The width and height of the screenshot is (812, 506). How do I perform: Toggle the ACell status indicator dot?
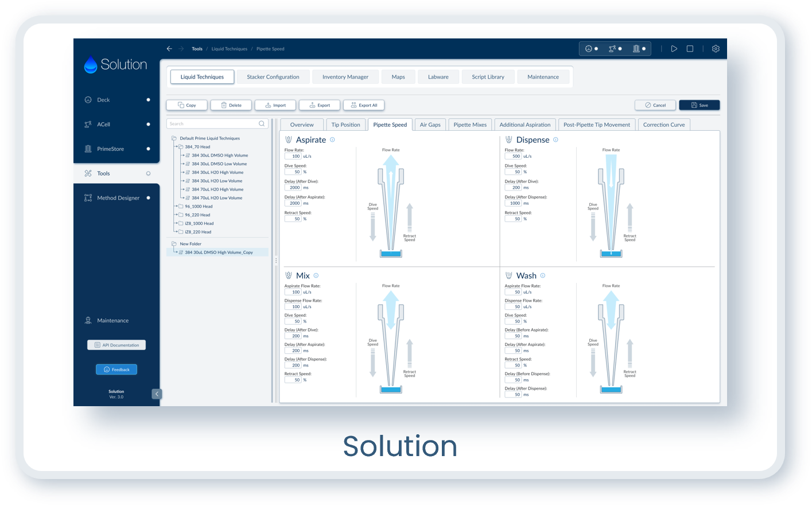[x=148, y=124]
